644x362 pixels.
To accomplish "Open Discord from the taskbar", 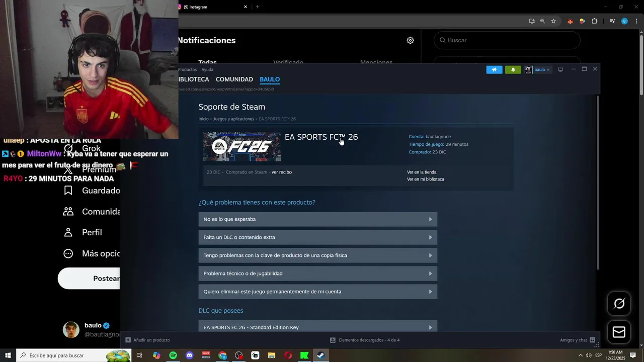I will click(x=190, y=355).
